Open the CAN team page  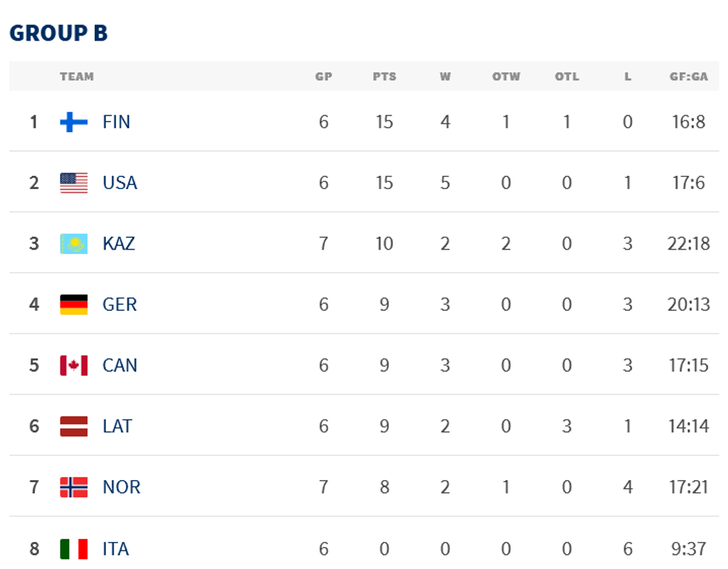(x=119, y=366)
